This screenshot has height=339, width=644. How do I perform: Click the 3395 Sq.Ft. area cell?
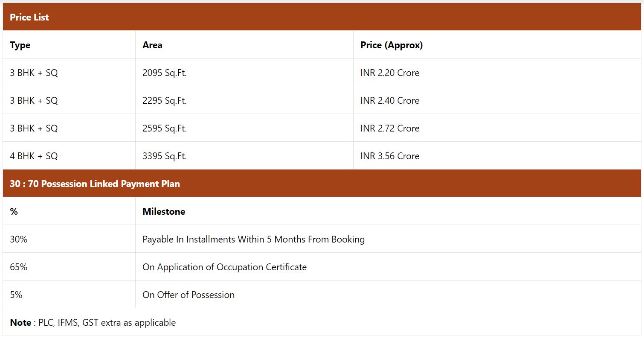(164, 156)
